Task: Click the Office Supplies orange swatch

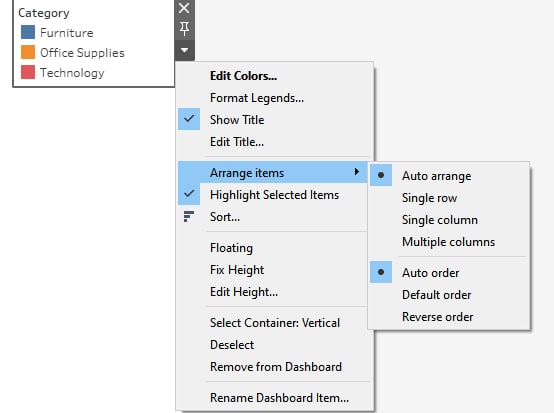Action: point(28,52)
